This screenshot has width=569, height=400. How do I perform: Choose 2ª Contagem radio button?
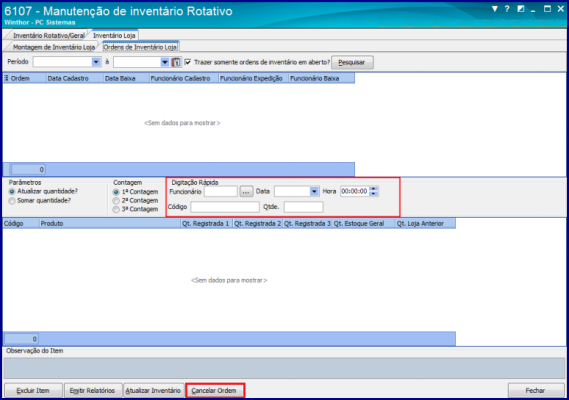coord(116,200)
